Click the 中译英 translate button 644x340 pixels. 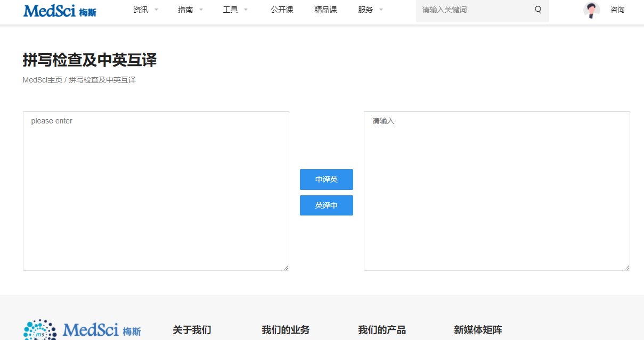pyautogui.click(x=326, y=179)
